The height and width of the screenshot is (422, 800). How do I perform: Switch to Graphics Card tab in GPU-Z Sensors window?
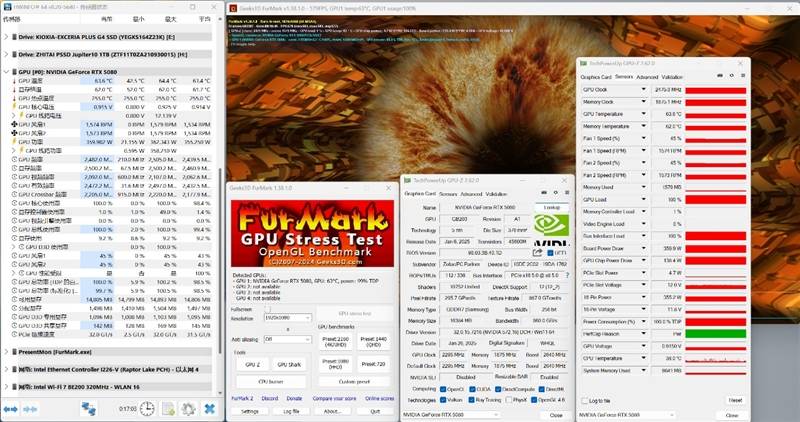coord(596,77)
